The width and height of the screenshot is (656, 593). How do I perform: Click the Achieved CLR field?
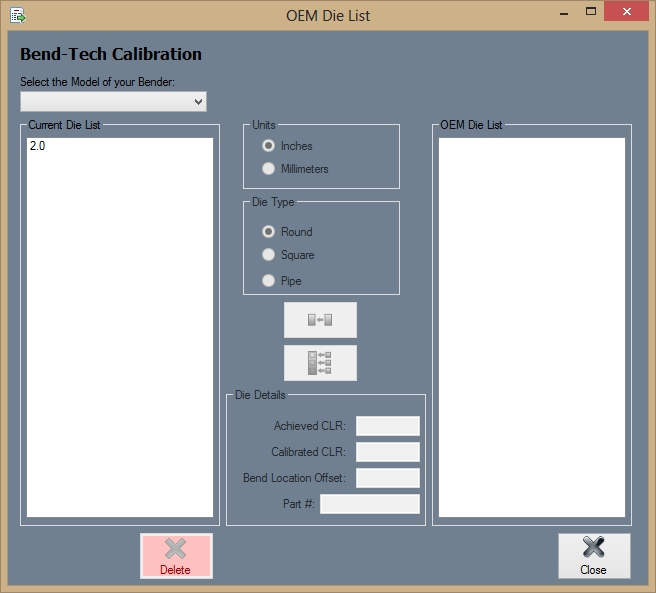point(388,426)
